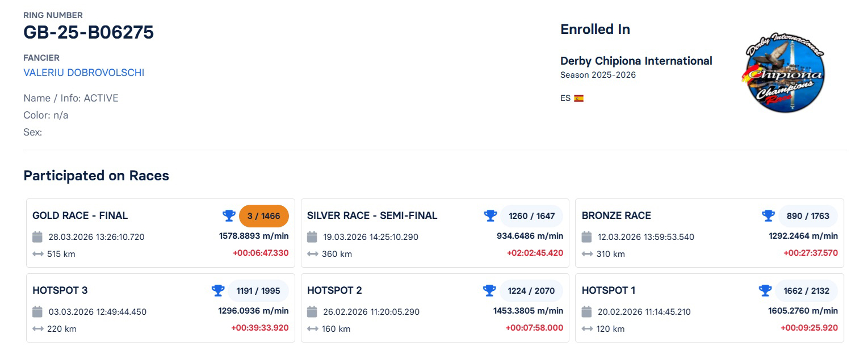This screenshot has width=868, height=355.
Task: Click the trophy icon on HOTSPOT 1 card
Action: [765, 290]
